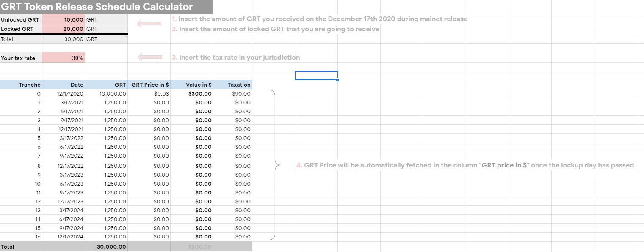
Task: Click the Total label in the bottom row
Action: (x=21, y=247)
